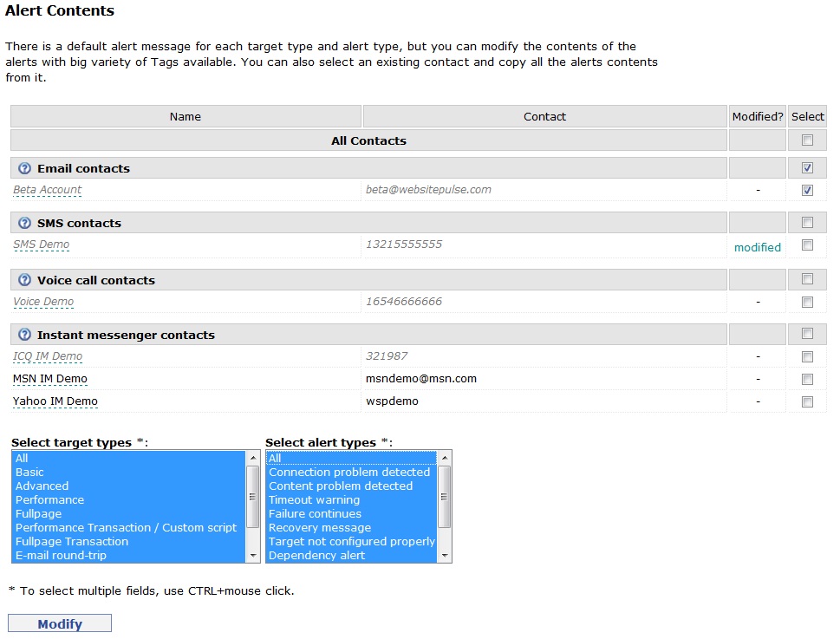The image size is (840, 639).
Task: Uncheck the Beta Account select checkbox
Action: click(x=807, y=190)
